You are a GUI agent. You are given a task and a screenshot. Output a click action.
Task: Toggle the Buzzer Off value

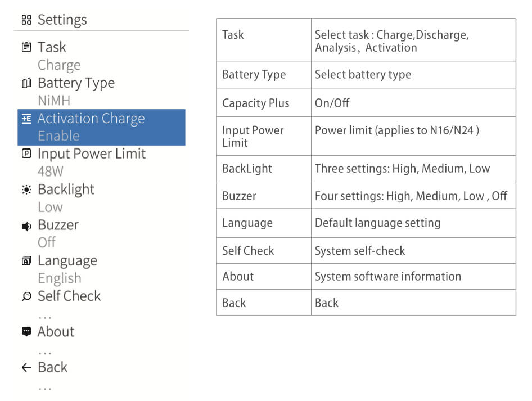[47, 242]
